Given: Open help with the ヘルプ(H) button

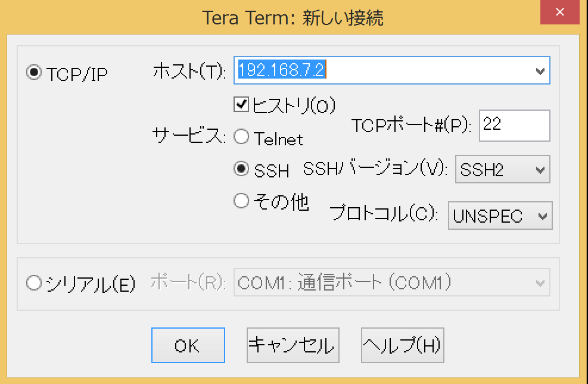Looking at the screenshot, I should point(402,345).
